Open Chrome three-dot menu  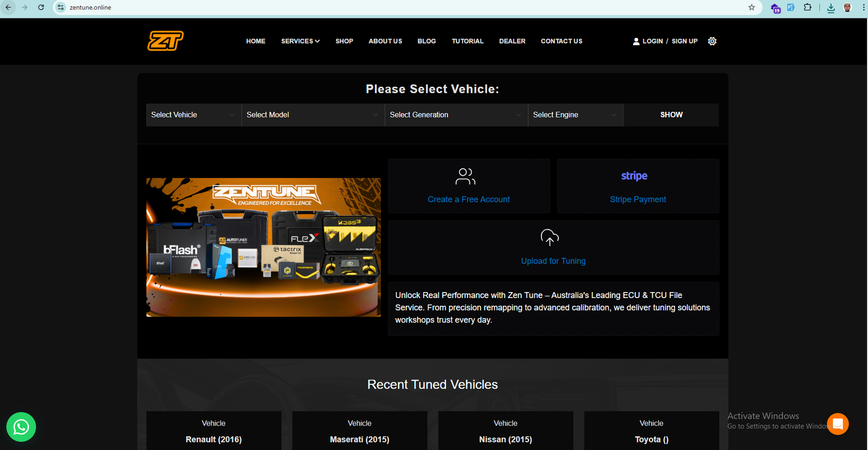pos(863,8)
